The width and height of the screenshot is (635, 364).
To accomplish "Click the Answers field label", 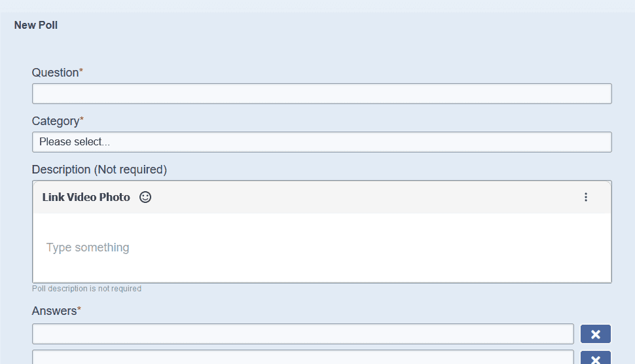I will pyautogui.click(x=54, y=311).
